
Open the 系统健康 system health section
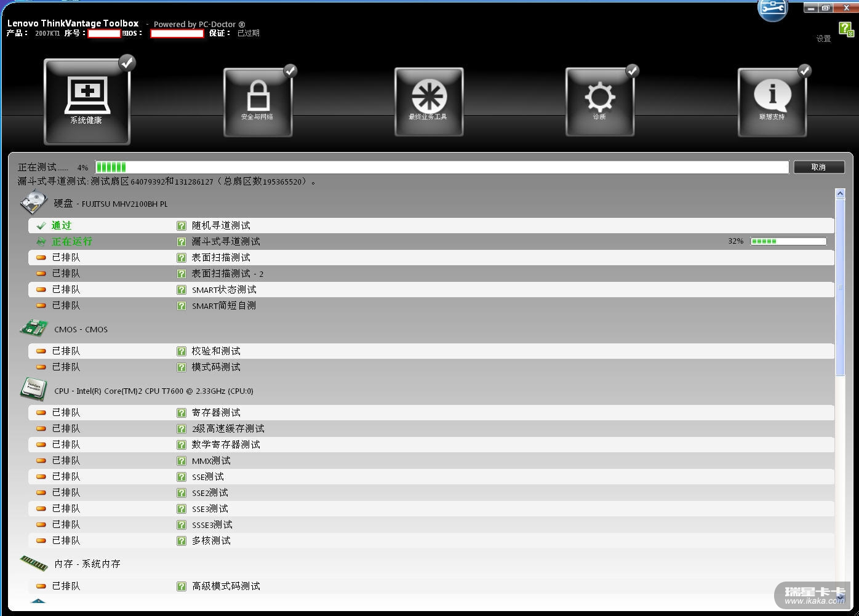click(x=87, y=102)
